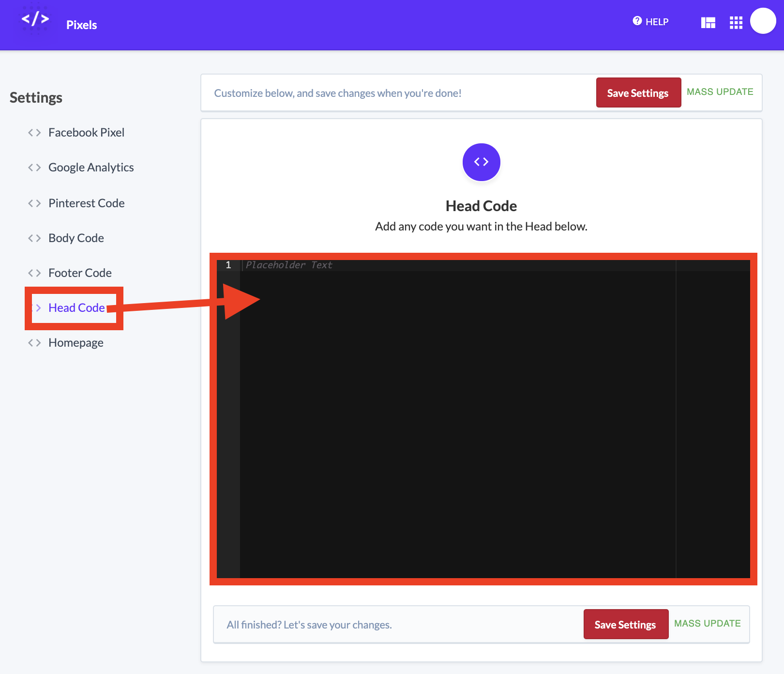Click the question mark help icon
This screenshot has width=784, height=674.
pos(637,21)
